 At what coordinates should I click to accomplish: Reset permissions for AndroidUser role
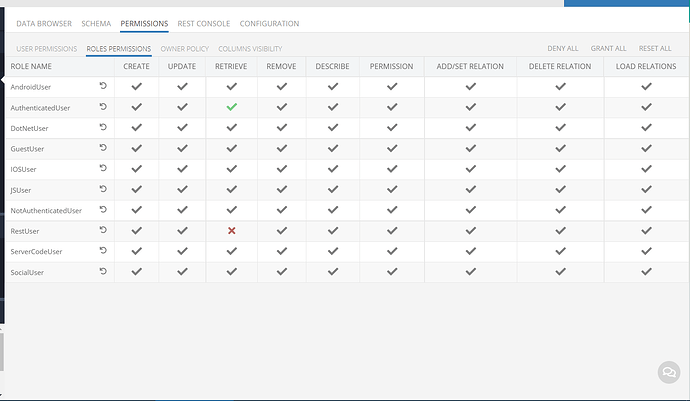point(103,86)
